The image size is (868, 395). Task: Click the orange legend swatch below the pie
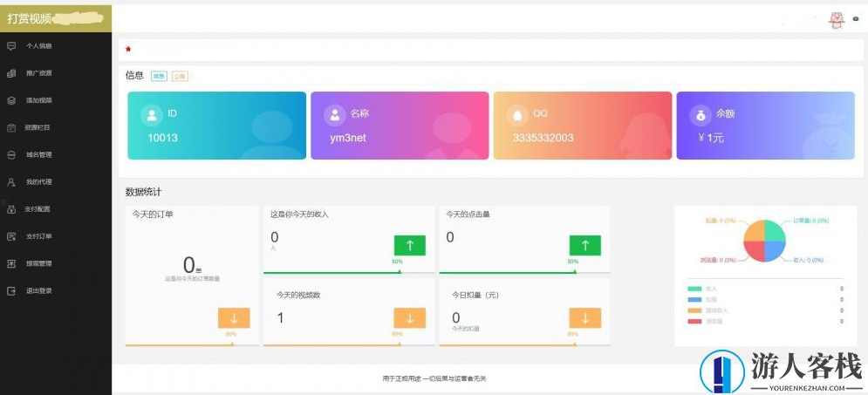click(x=694, y=310)
